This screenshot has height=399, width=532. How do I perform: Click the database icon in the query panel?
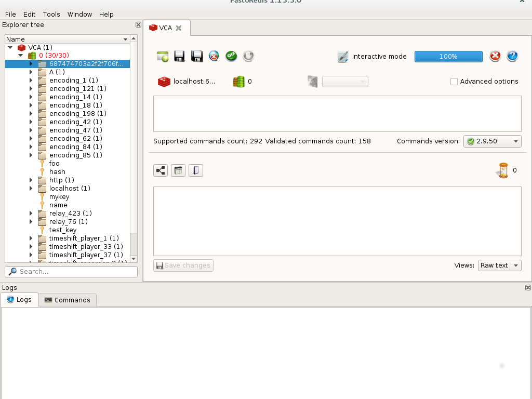point(238,82)
